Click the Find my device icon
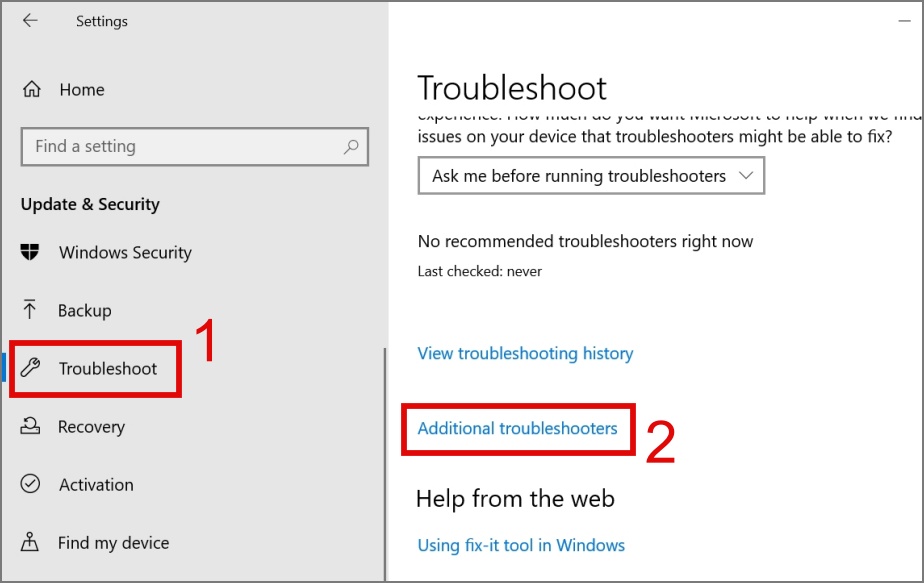This screenshot has height=583, width=924. click(29, 542)
